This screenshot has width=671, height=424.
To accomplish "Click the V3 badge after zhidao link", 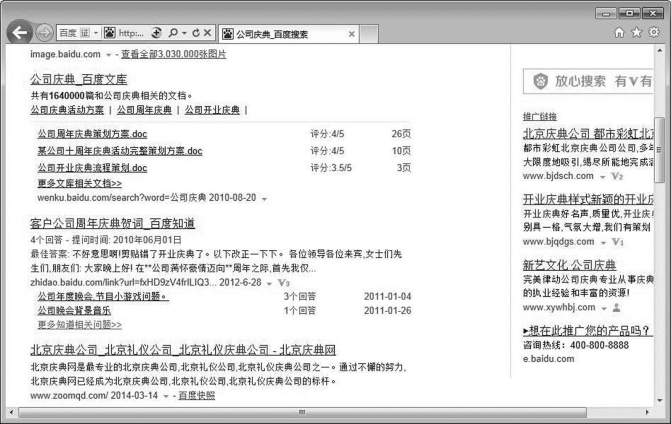I will pyautogui.click(x=284, y=283).
